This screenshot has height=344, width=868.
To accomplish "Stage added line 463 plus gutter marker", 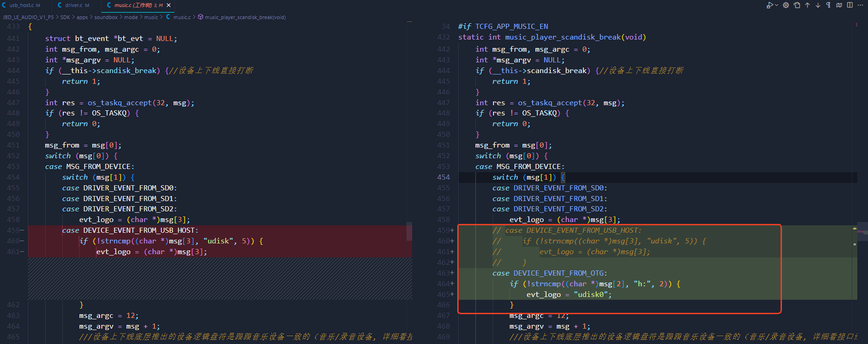I will [452, 273].
